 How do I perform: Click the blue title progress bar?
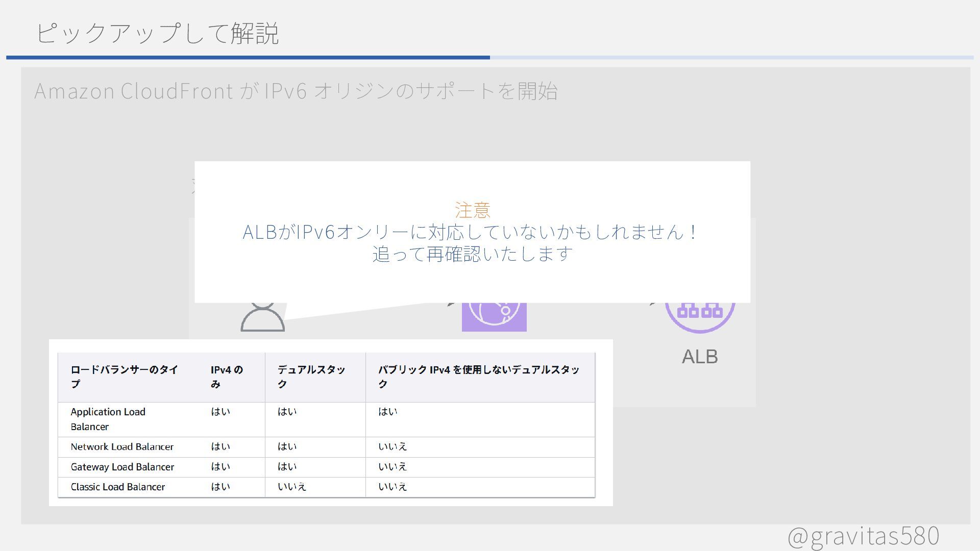click(248, 58)
